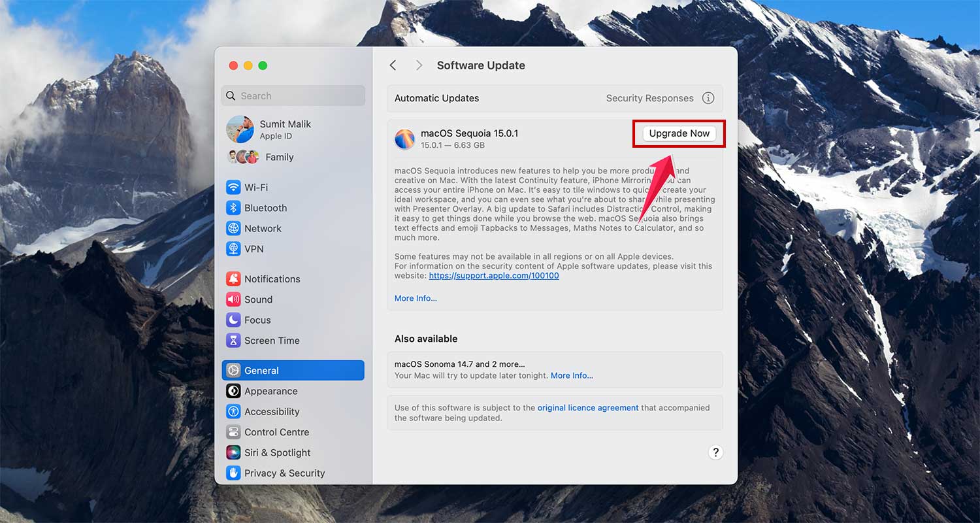Open Control Centre settings
The image size is (980, 523).
[x=276, y=432]
